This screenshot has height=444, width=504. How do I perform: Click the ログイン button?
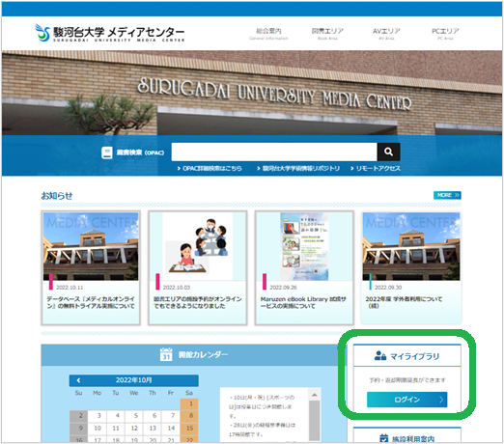tap(406, 400)
